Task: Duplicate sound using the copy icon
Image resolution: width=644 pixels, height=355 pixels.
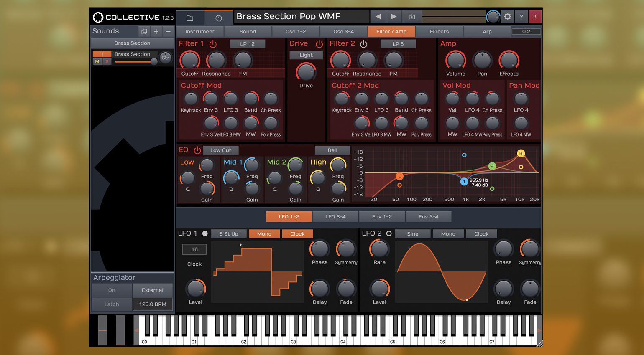Action: [144, 31]
